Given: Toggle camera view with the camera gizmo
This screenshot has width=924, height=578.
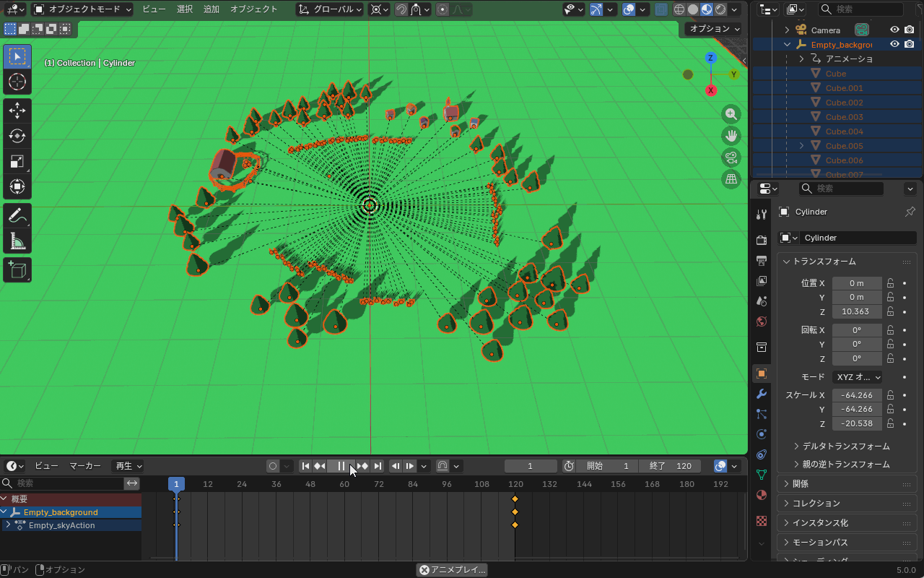Looking at the screenshot, I should [731, 158].
